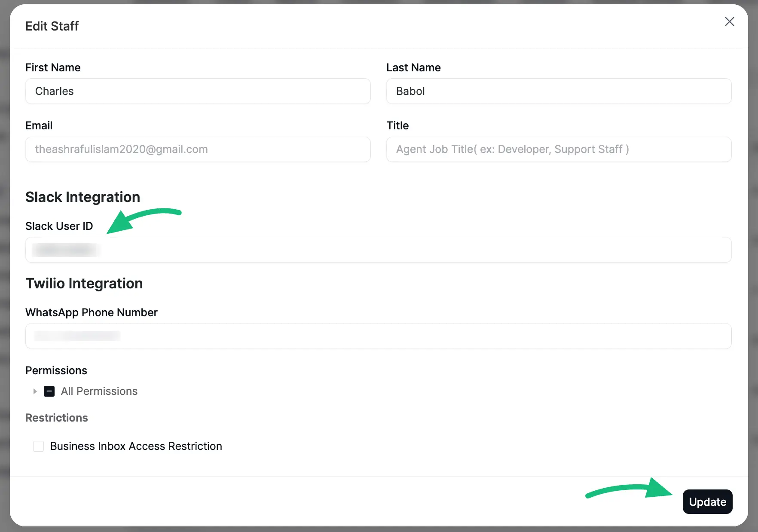
Task: Click the Permissions section label
Action: (x=56, y=370)
